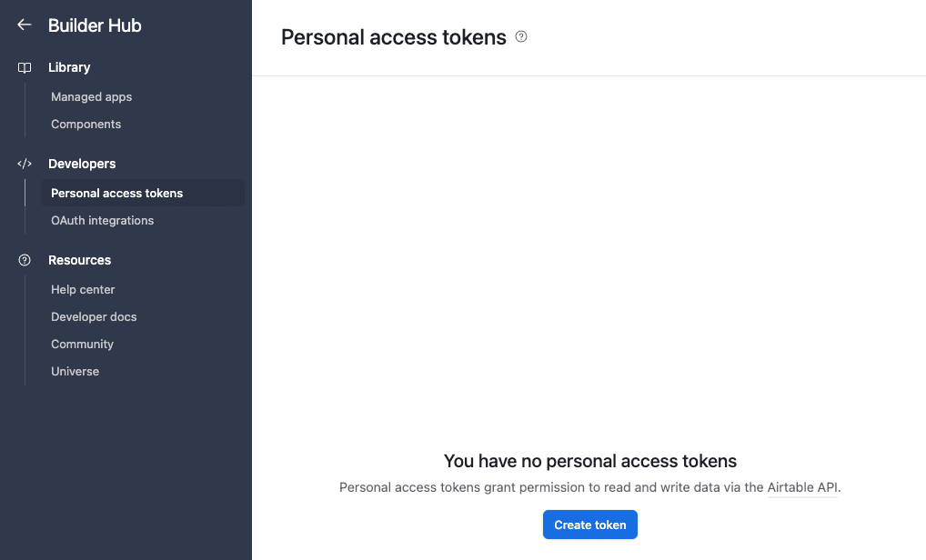Image resolution: width=926 pixels, height=560 pixels.
Task: Follow the Airtable API link
Action: (802, 487)
